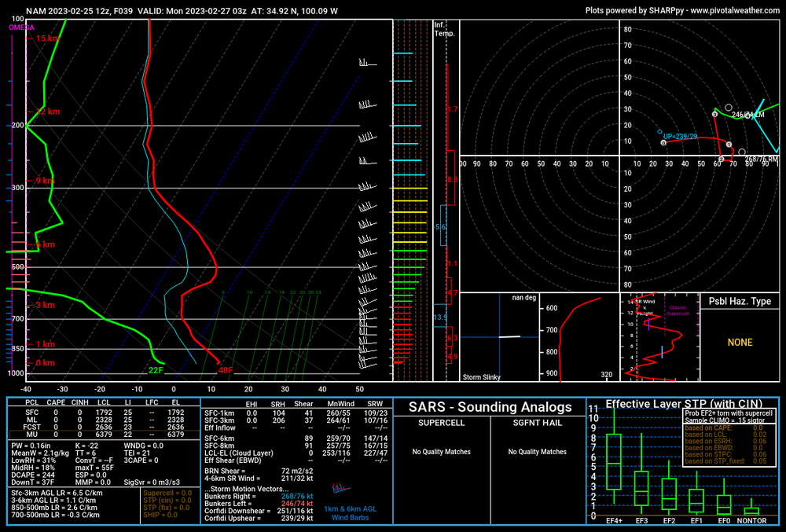The image size is (786, 532).
Task: Click the 'SFC-6km' kinematics row label
Action: 219,438
